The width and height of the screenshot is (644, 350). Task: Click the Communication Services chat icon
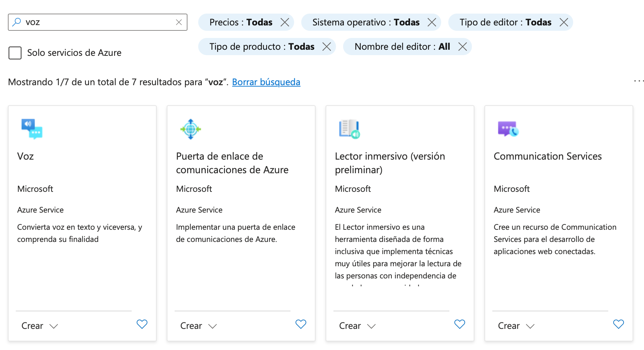click(x=508, y=130)
